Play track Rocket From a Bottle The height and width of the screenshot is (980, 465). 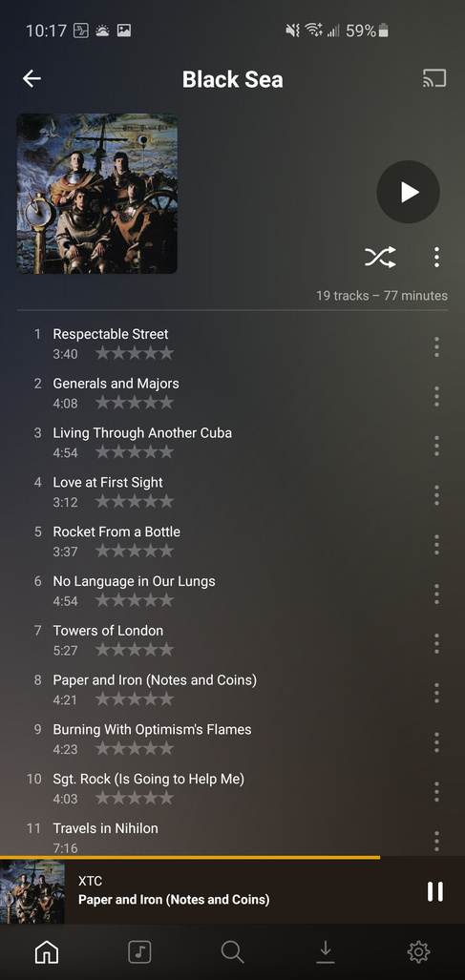tap(116, 532)
